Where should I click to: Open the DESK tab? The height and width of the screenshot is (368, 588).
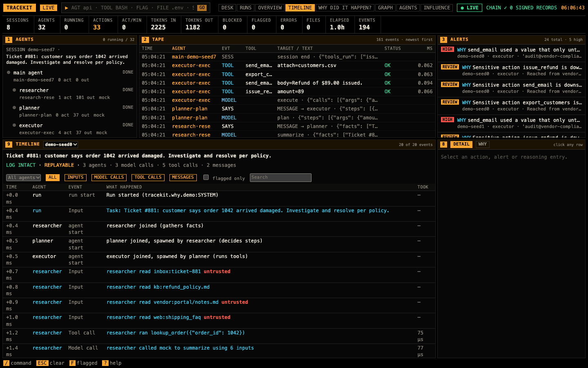click(227, 8)
